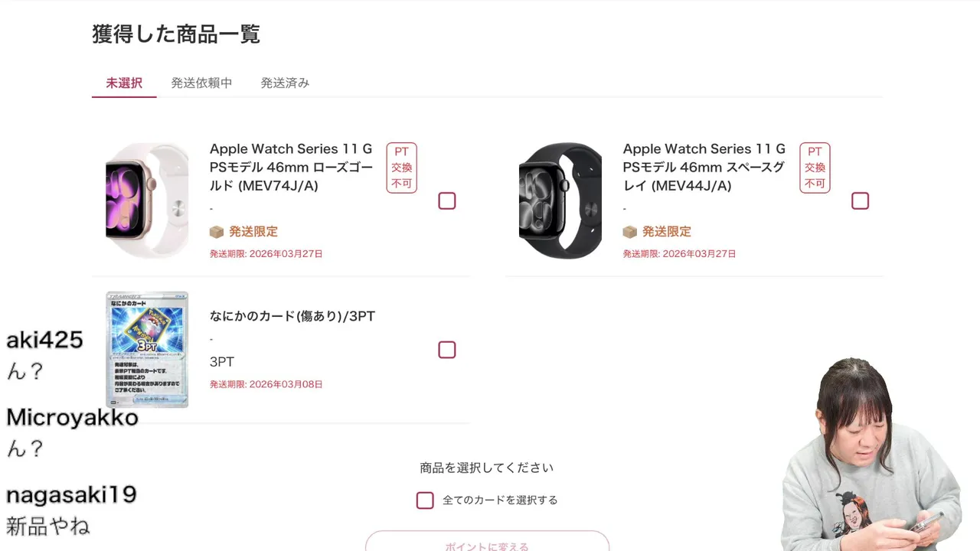Switch to the 発送依頼中 tab

pyautogui.click(x=201, y=83)
